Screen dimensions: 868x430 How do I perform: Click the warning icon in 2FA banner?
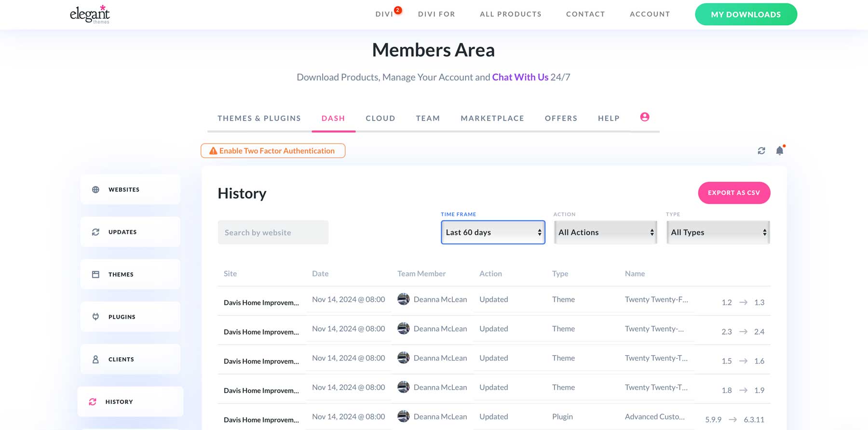pyautogui.click(x=213, y=151)
